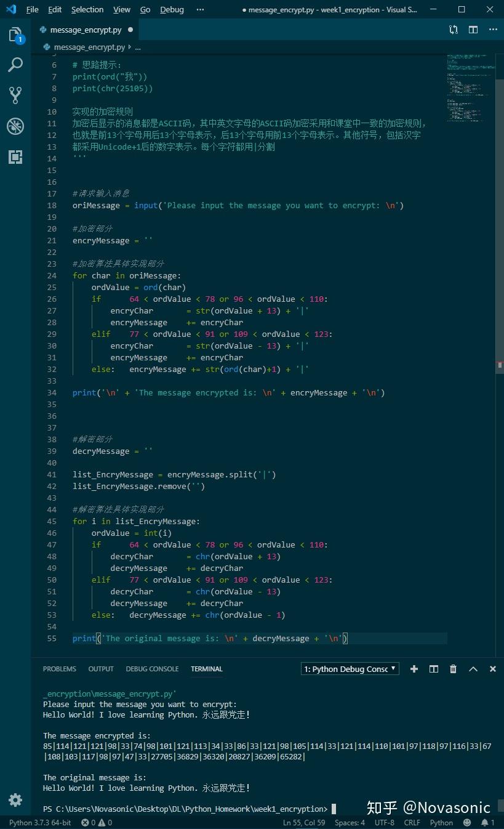Click the VS Code logo icon
Image resolution: width=504 pixels, height=829 pixels.
tap(10, 9)
